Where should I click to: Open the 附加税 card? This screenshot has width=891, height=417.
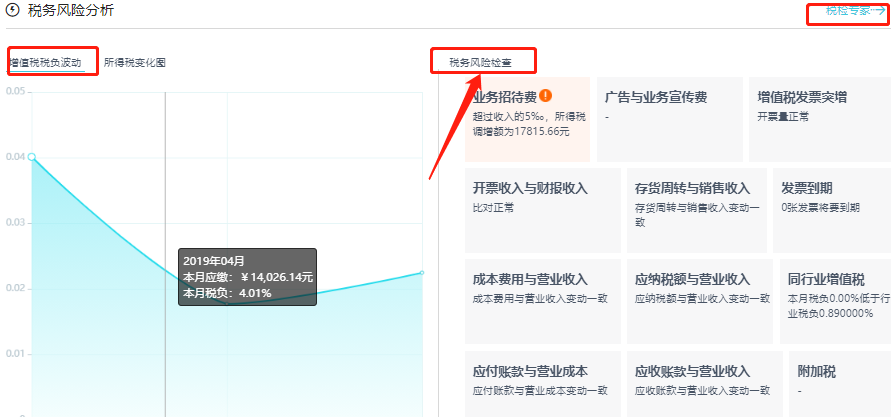point(838,382)
